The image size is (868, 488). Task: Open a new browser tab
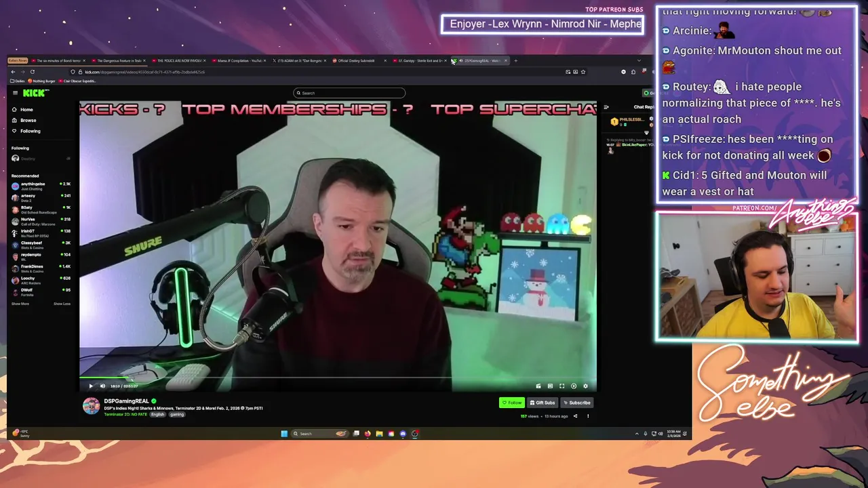click(515, 61)
